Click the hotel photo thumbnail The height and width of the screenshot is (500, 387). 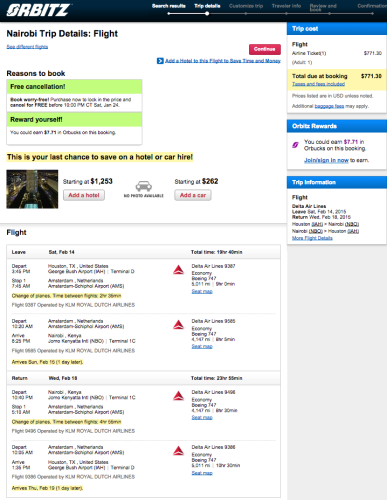click(32, 189)
